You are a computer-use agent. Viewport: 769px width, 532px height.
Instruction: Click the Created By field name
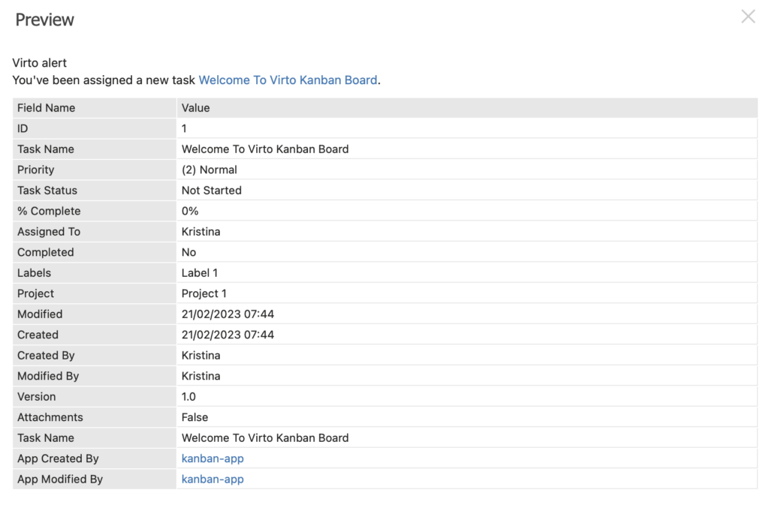point(46,355)
